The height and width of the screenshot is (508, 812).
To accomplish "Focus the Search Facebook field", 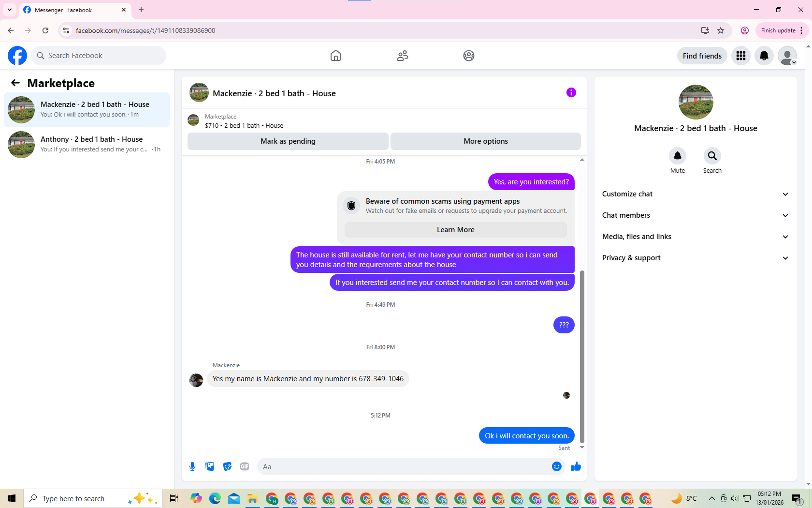I will pyautogui.click(x=99, y=56).
